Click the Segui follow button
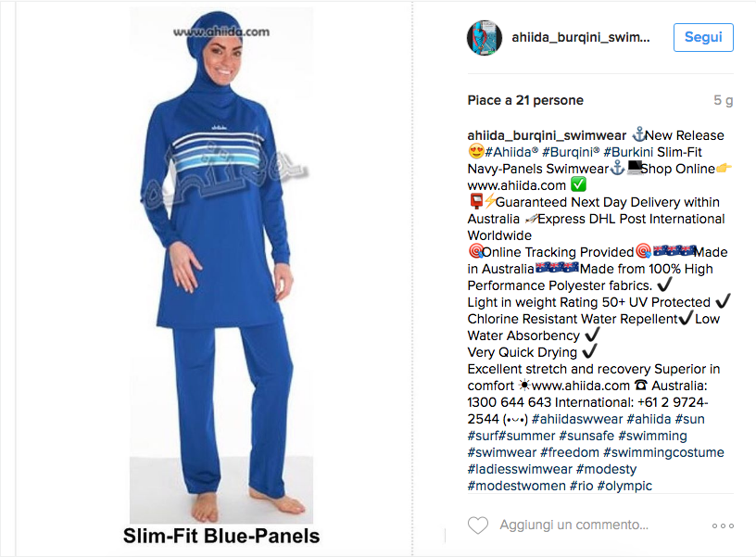 click(703, 37)
